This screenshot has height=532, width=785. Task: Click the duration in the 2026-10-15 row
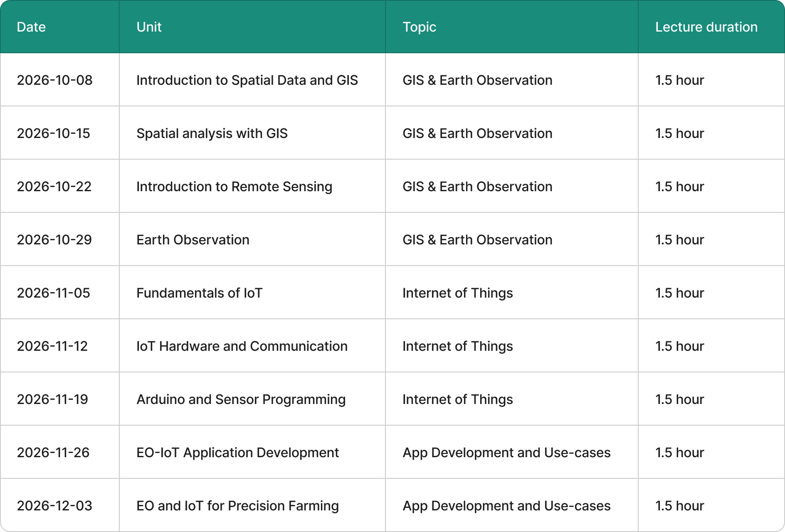tap(680, 133)
